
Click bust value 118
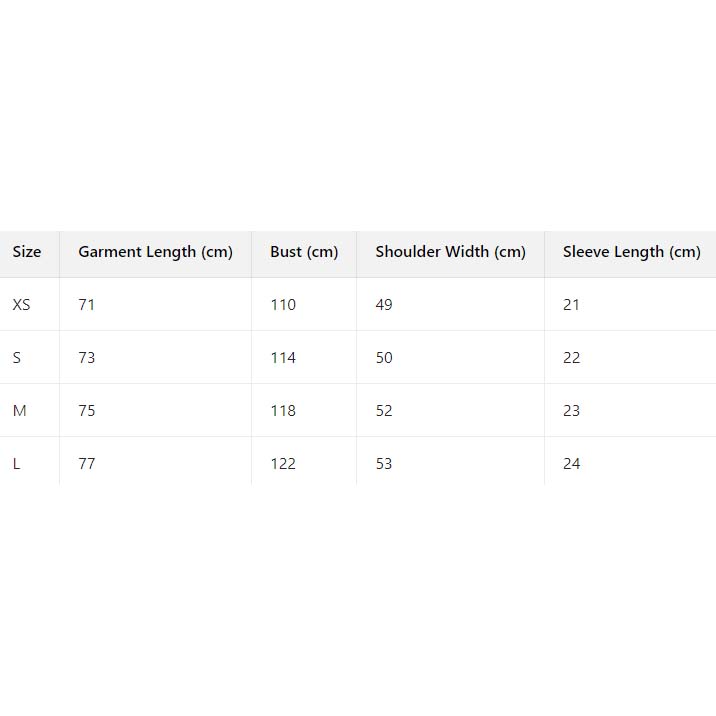(283, 411)
